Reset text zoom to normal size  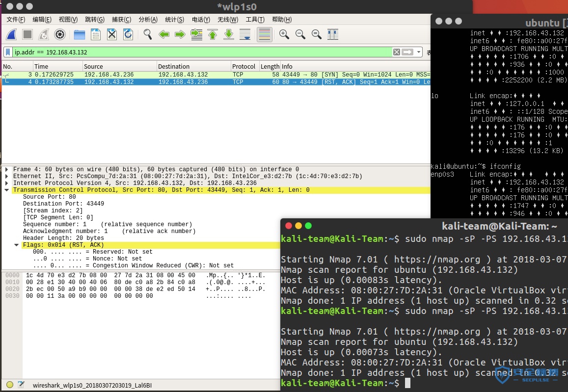pos(317,34)
